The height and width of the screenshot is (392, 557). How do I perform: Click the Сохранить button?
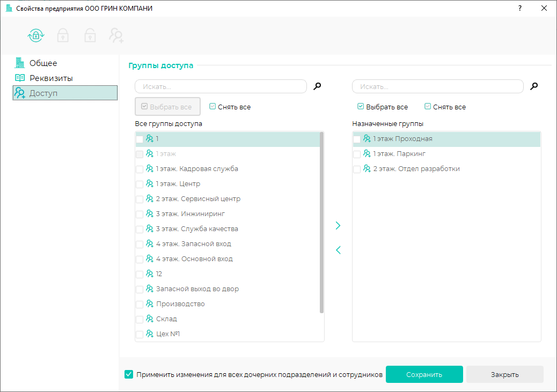424,374
